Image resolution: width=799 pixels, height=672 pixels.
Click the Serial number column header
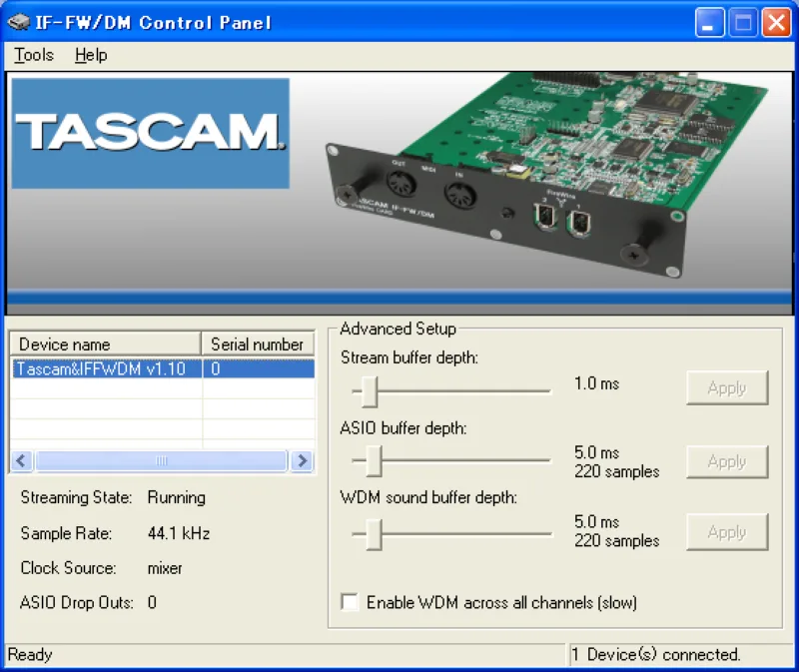[258, 343]
